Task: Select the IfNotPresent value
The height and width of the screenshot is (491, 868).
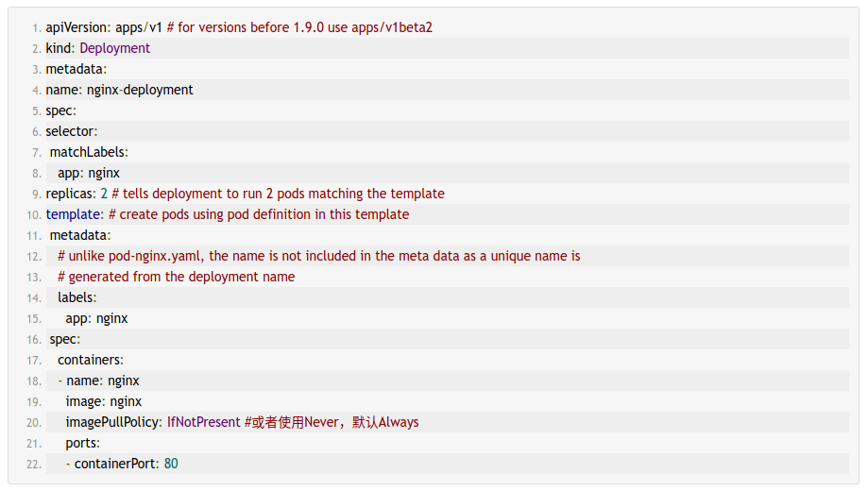Action: click(204, 422)
